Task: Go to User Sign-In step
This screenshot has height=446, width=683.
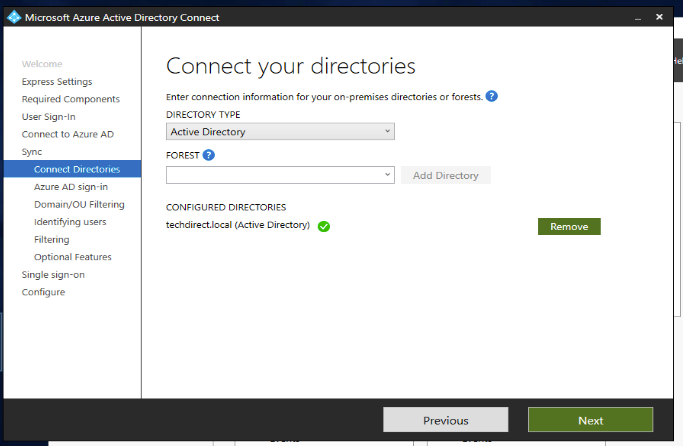Action: (x=48, y=117)
